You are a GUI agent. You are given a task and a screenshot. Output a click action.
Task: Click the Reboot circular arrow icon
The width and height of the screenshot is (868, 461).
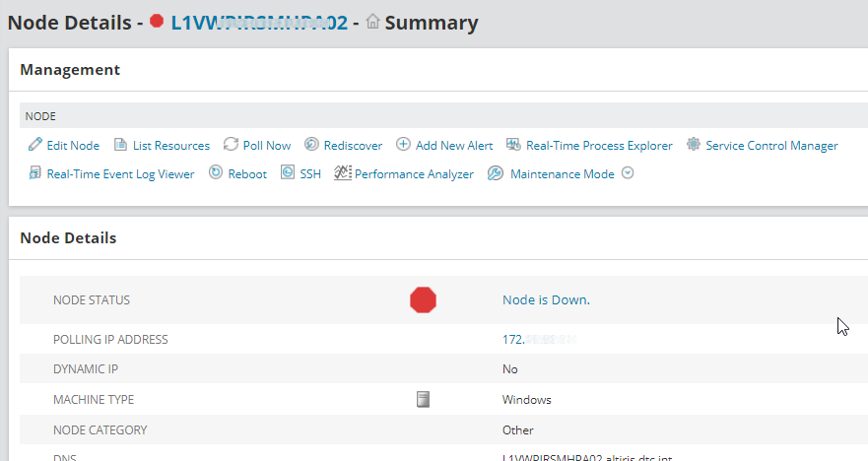(x=216, y=172)
